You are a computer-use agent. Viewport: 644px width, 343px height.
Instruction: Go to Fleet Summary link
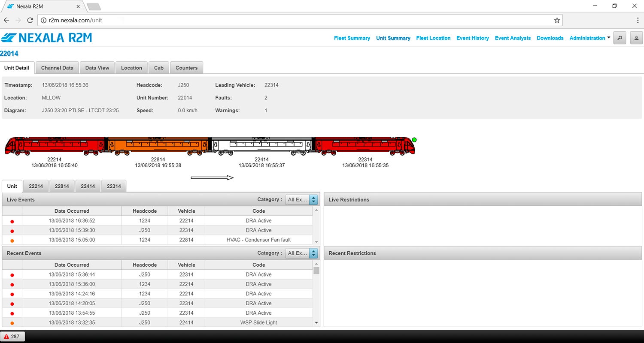tap(352, 38)
